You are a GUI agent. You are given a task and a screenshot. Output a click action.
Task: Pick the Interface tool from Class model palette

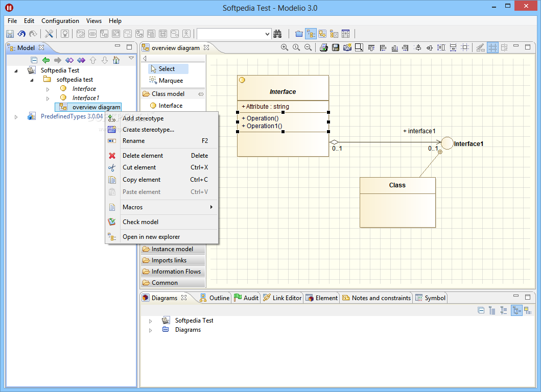pos(167,106)
